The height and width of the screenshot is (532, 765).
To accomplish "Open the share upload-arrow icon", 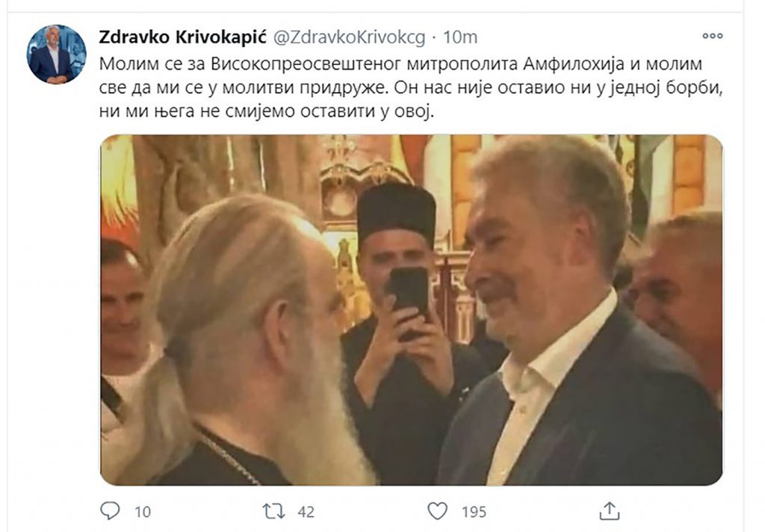I will (609, 511).
